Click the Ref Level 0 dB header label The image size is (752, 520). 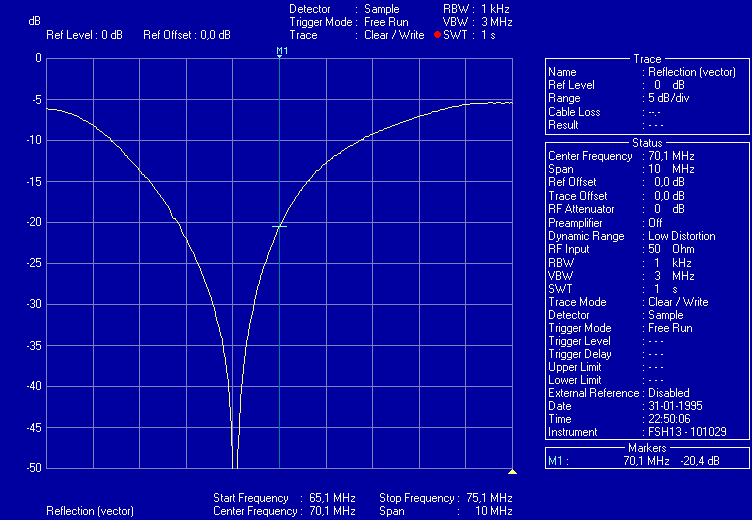(x=84, y=35)
